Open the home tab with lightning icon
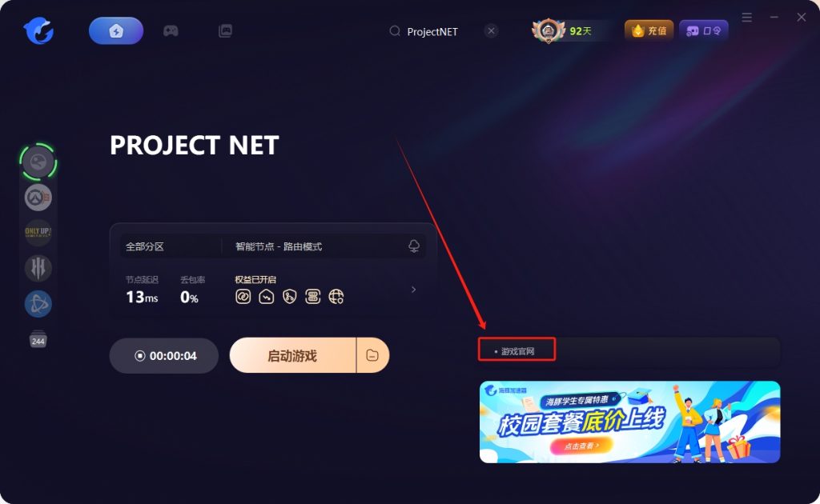Screen dimensions: 820x504 pos(116,31)
